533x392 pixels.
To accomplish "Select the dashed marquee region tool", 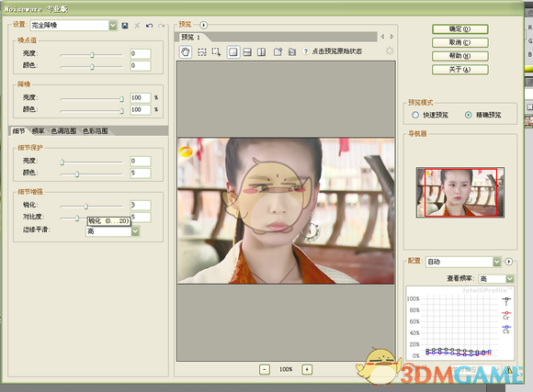I will click(202, 52).
